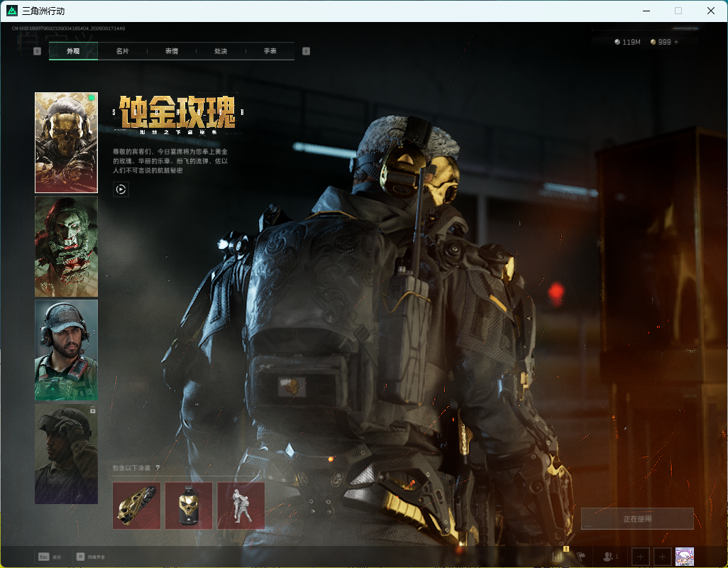Click the E next-tab key icon
728x568 pixels.
pyautogui.click(x=306, y=51)
